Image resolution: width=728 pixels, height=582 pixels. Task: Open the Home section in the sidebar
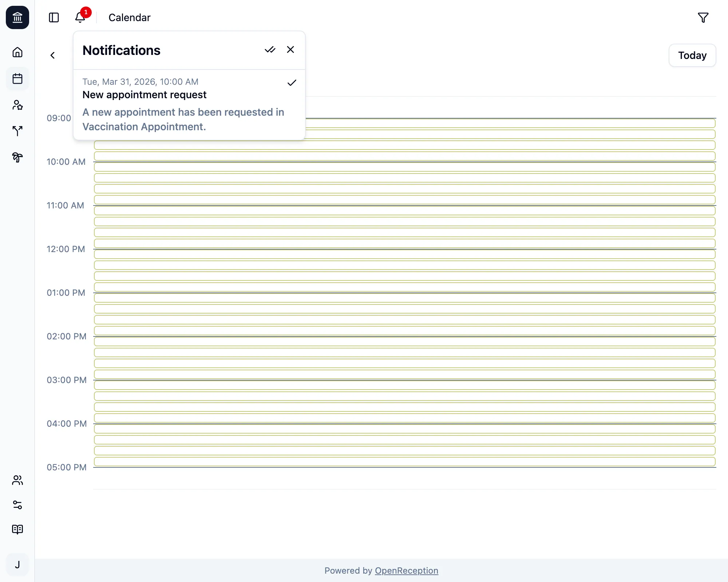[x=17, y=52]
